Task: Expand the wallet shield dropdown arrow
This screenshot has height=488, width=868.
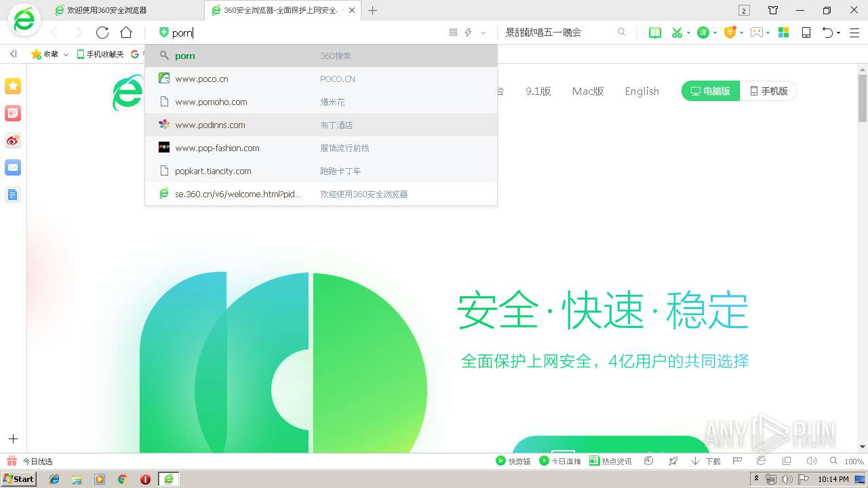Action: [741, 33]
